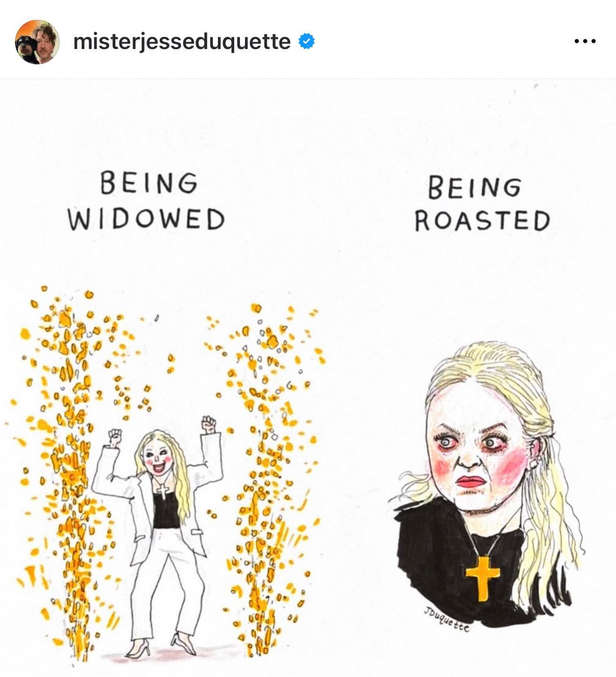This screenshot has width=616, height=677.
Task: Click the small cross on the black top
Action: click(162, 491)
